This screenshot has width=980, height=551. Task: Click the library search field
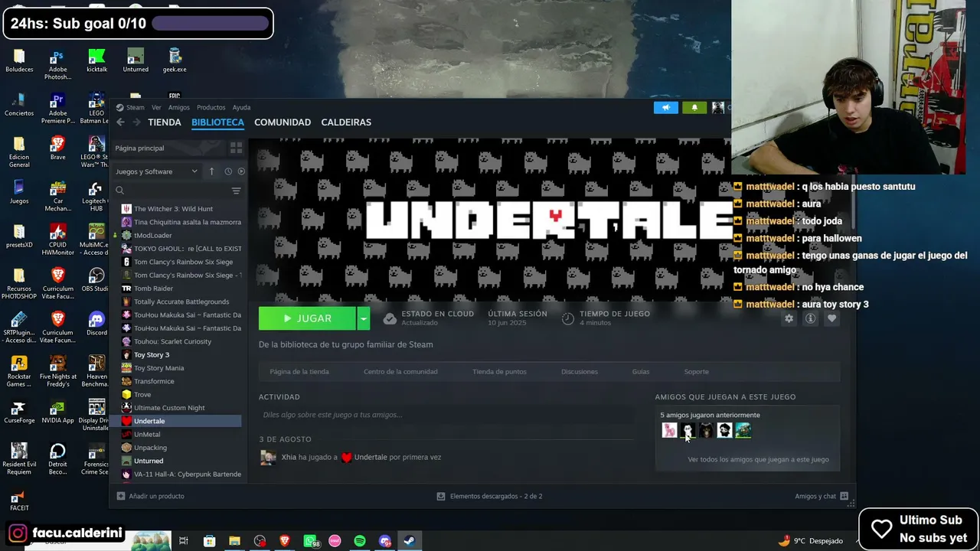click(178, 191)
